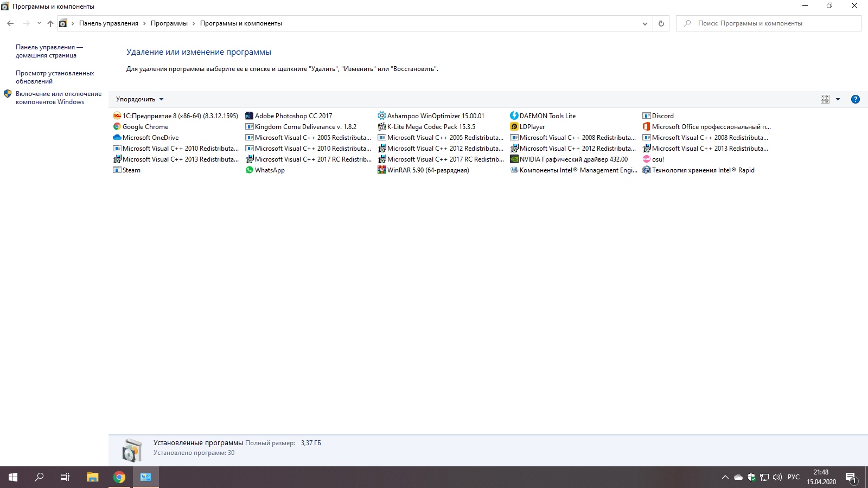Viewport: 868px width, 488px height.
Task: Open Просмотр установленных обновлений link
Action: pyautogui.click(x=55, y=77)
